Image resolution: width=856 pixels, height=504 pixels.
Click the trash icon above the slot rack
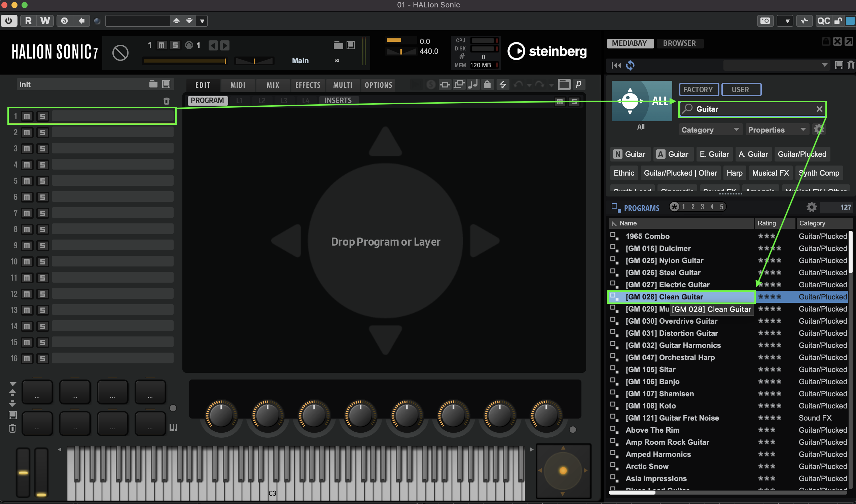(x=167, y=101)
